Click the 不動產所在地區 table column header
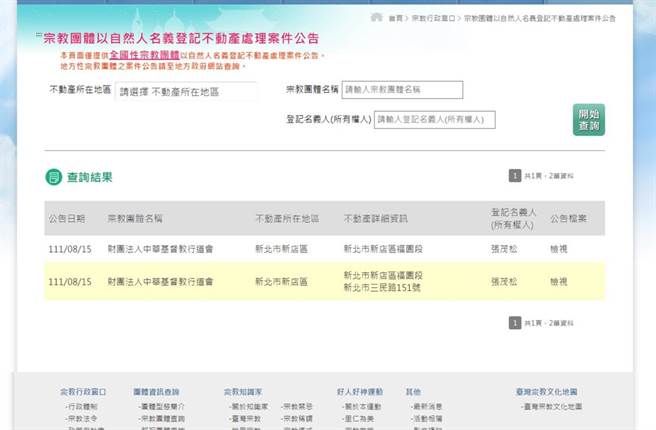 point(287,218)
